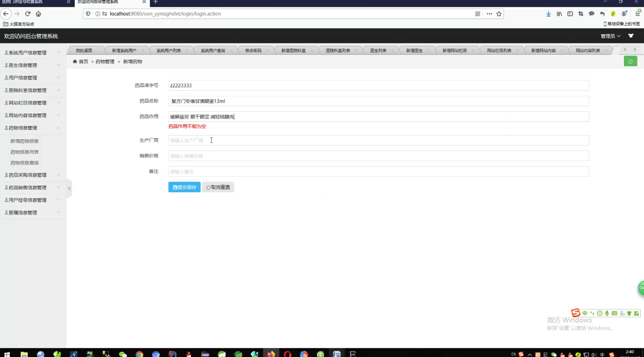Screen dimensions: 644x357
Task: Expand 药品采购信息管理 menu
Action: tap(33, 175)
